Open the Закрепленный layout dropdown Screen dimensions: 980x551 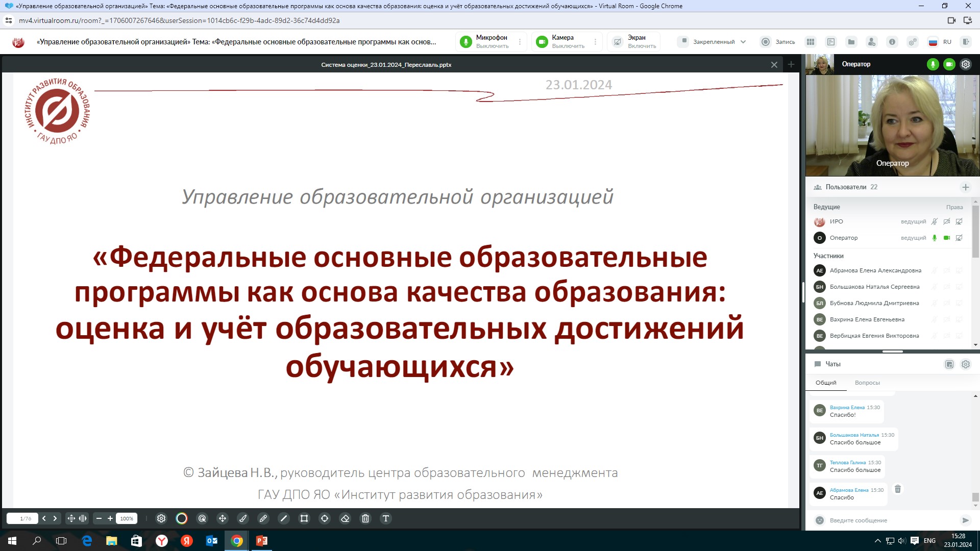(713, 42)
